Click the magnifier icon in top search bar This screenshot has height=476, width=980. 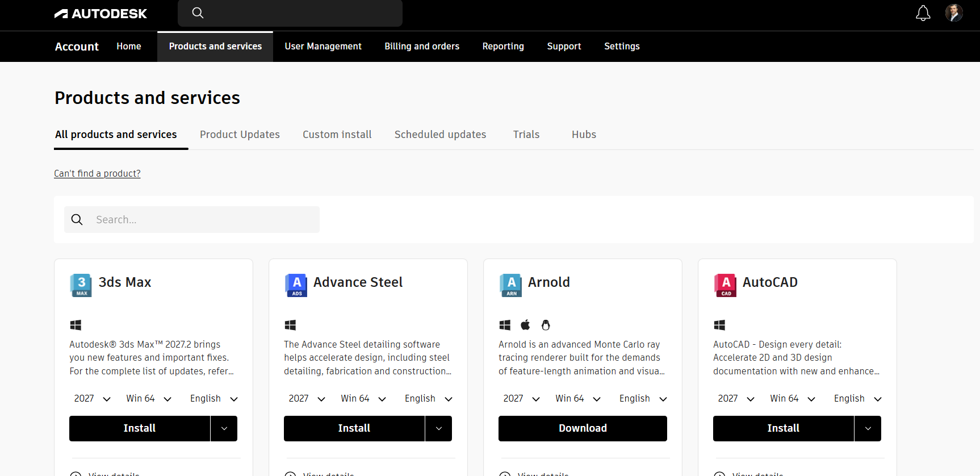[198, 12]
